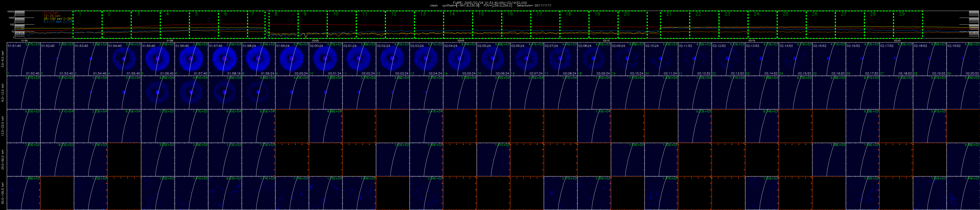Click the blue 0.1-17 MeV legend label

58,22
